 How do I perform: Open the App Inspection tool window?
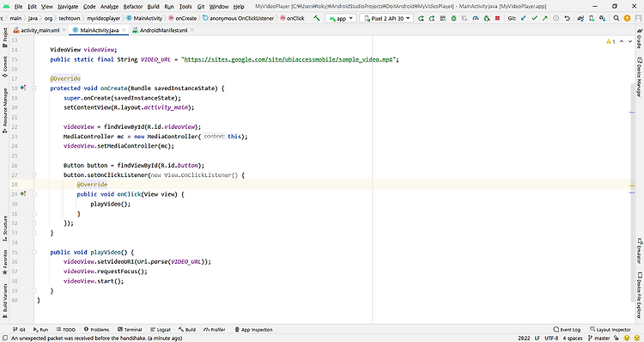253,330
